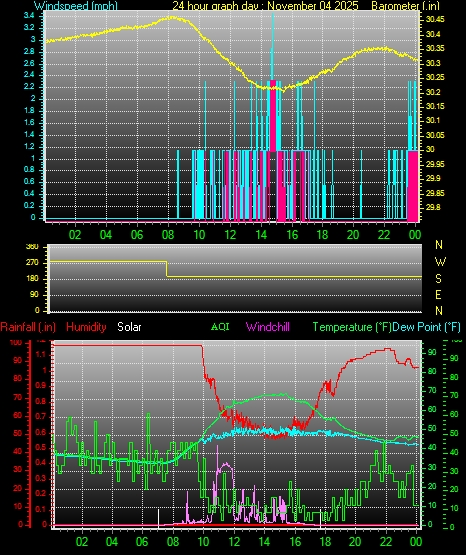
Task: Click the 0.7 rainfall scale value
Action: [41, 416]
